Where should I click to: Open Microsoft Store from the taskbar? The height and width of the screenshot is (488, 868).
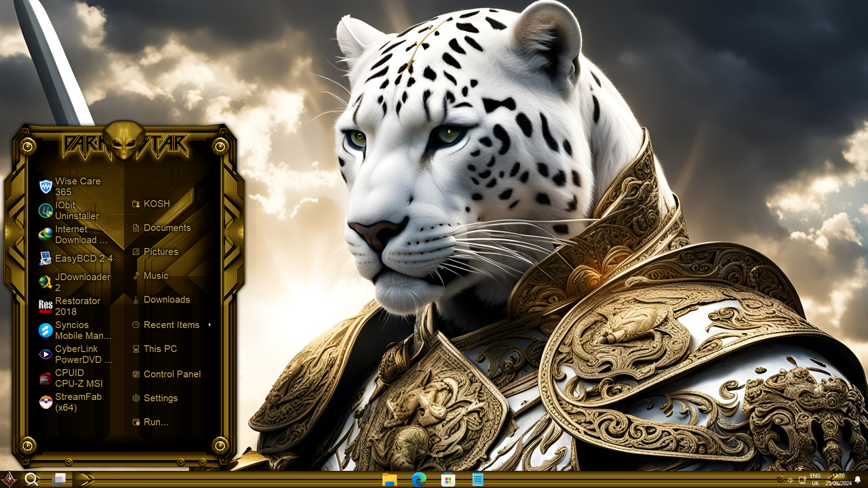tap(448, 480)
